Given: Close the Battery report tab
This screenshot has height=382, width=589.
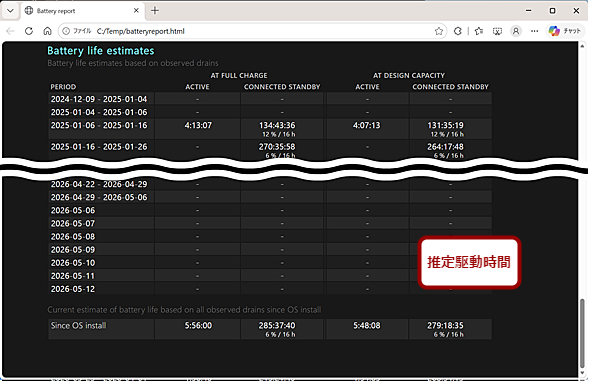Looking at the screenshot, I should pyautogui.click(x=136, y=11).
